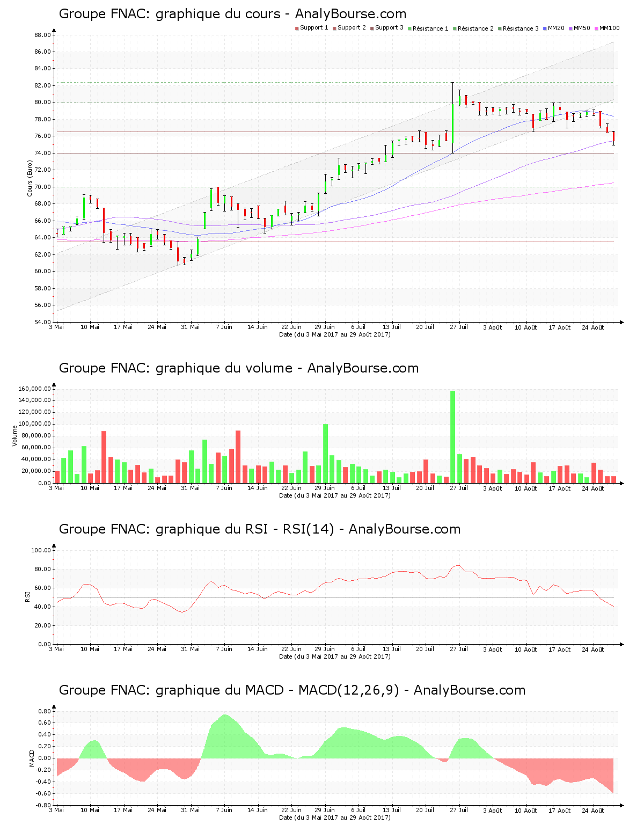Click the 54.00 price axis value
This screenshot has width=644, height=832.
(x=43, y=323)
